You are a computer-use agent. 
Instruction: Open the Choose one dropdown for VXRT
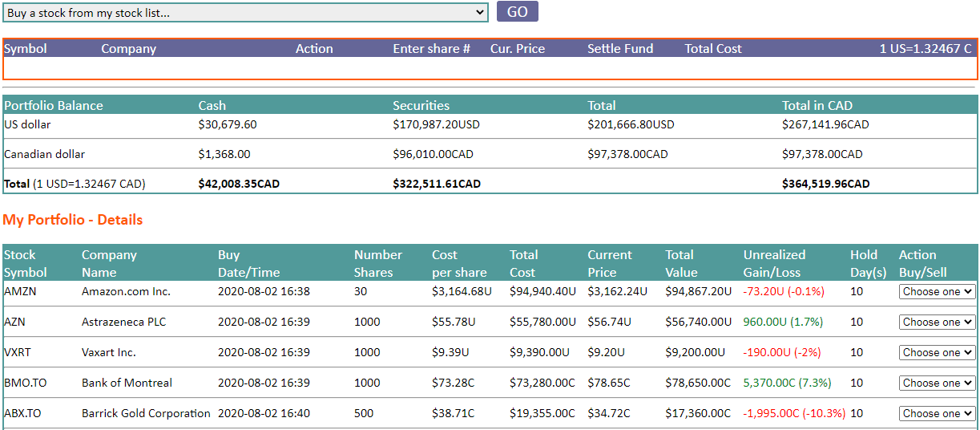click(x=937, y=353)
